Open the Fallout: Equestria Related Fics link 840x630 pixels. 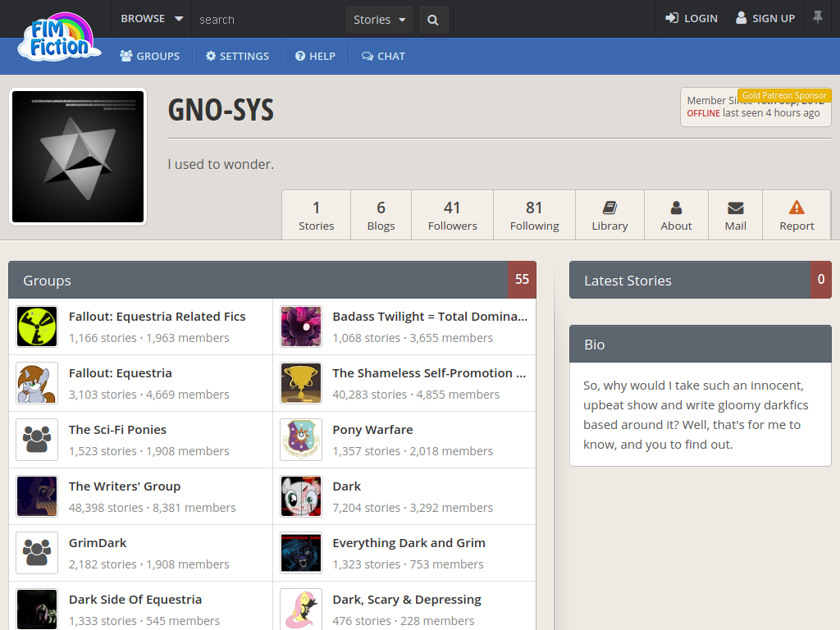tap(157, 317)
